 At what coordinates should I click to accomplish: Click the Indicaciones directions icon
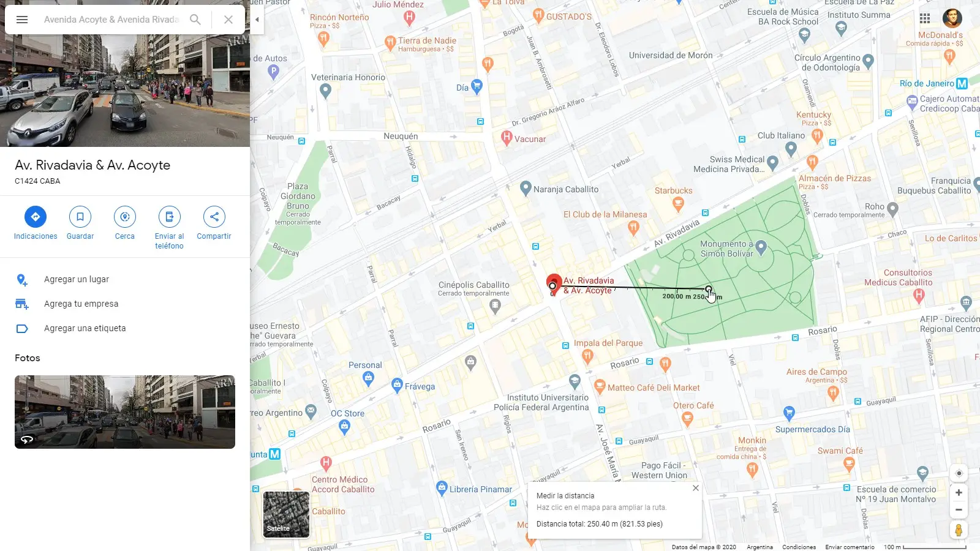coord(36,217)
